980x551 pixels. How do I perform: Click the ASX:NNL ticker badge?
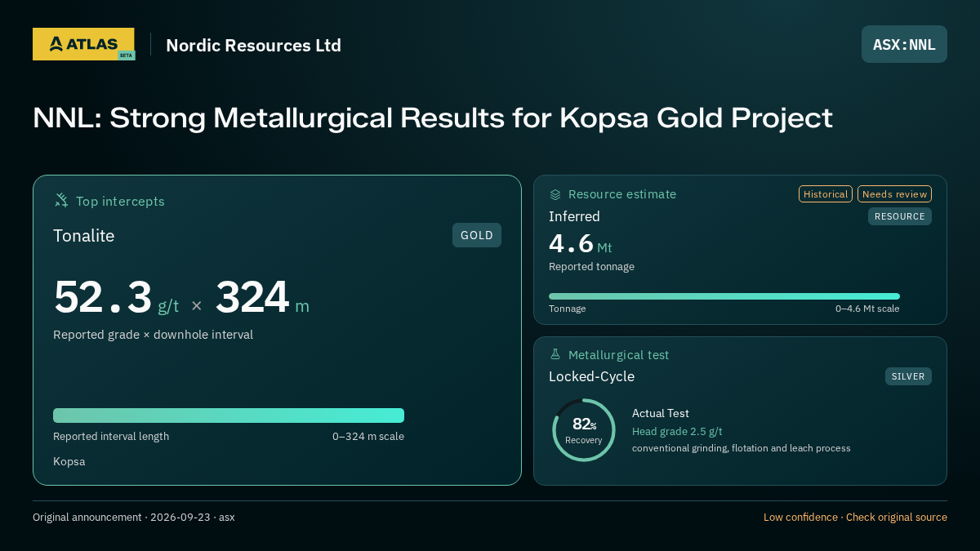click(904, 44)
